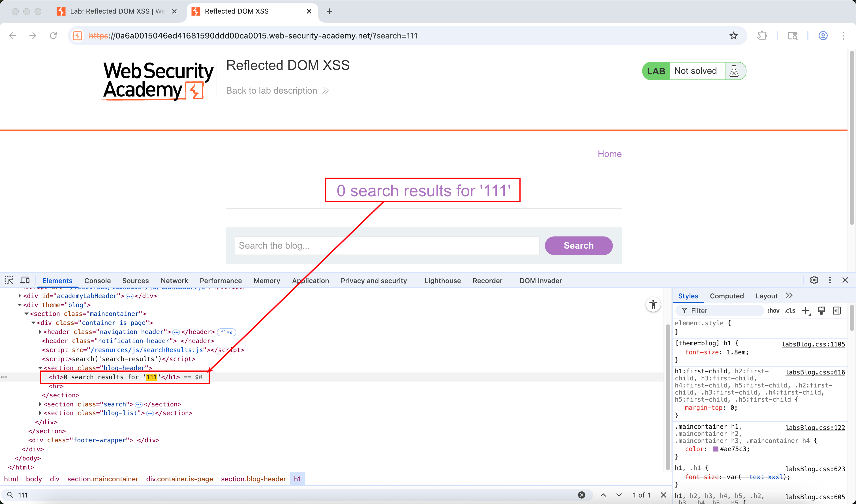
Task: Select section.blog-header in the breadcrumb
Action: (x=253, y=479)
